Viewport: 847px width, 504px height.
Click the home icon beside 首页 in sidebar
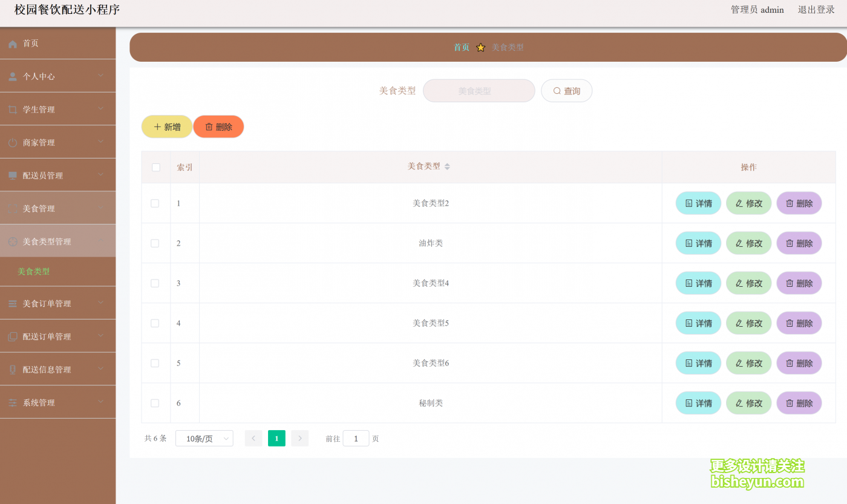coord(13,44)
